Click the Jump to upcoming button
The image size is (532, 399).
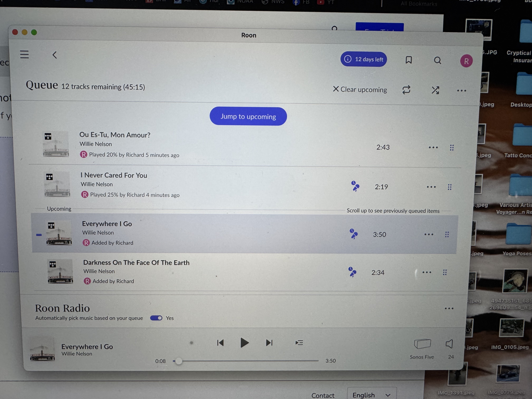[x=248, y=116]
